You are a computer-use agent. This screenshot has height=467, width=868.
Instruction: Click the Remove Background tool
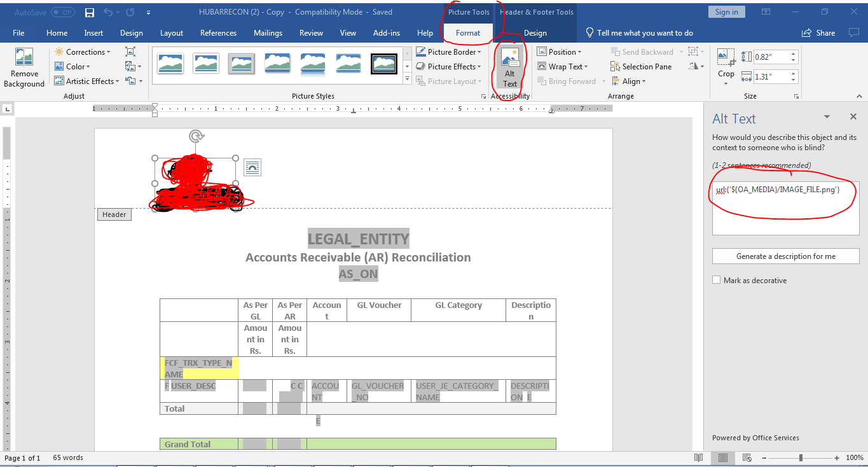click(24, 66)
